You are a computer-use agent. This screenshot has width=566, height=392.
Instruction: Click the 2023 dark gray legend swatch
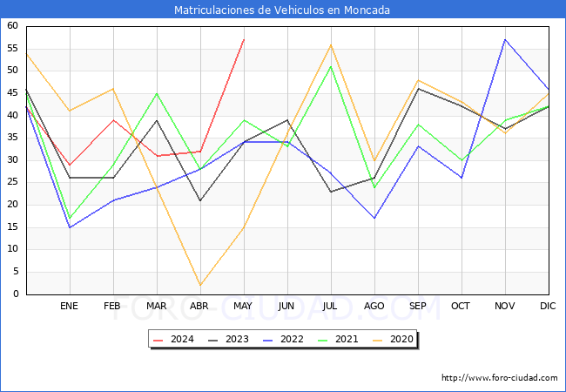coord(213,340)
